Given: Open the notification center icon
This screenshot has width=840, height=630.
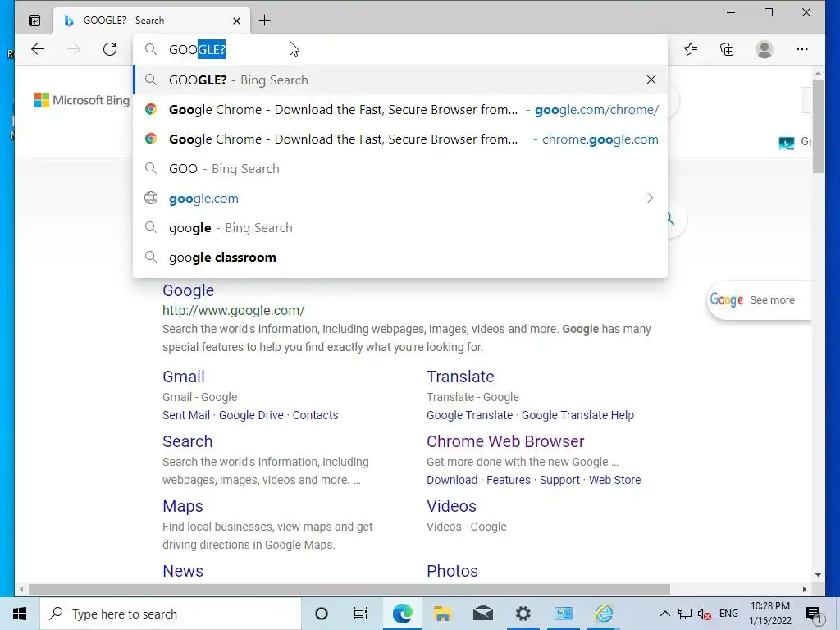Looking at the screenshot, I should (814, 614).
